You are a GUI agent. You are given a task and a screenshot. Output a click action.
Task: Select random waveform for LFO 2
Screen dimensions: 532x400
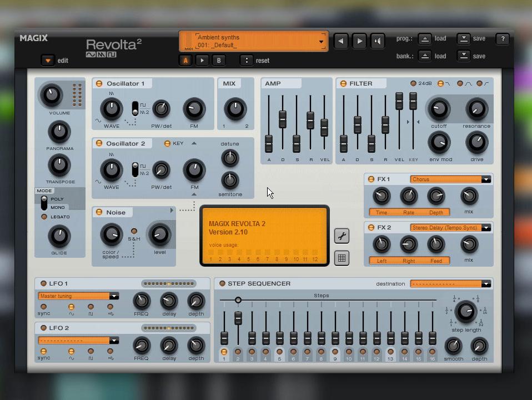tap(111, 351)
